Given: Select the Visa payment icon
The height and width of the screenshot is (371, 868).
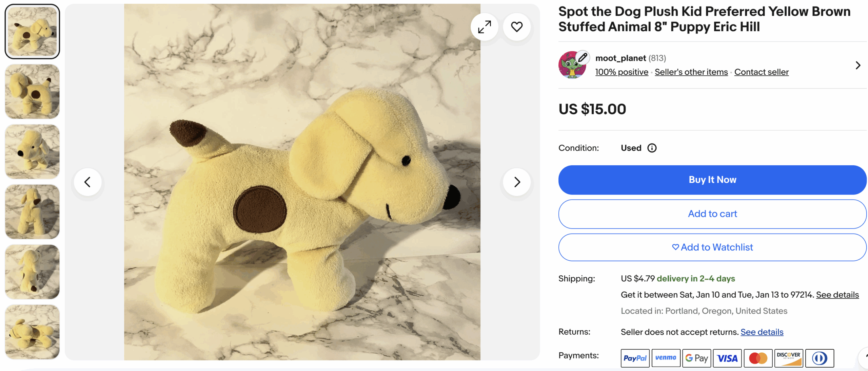Looking at the screenshot, I should 727,358.
